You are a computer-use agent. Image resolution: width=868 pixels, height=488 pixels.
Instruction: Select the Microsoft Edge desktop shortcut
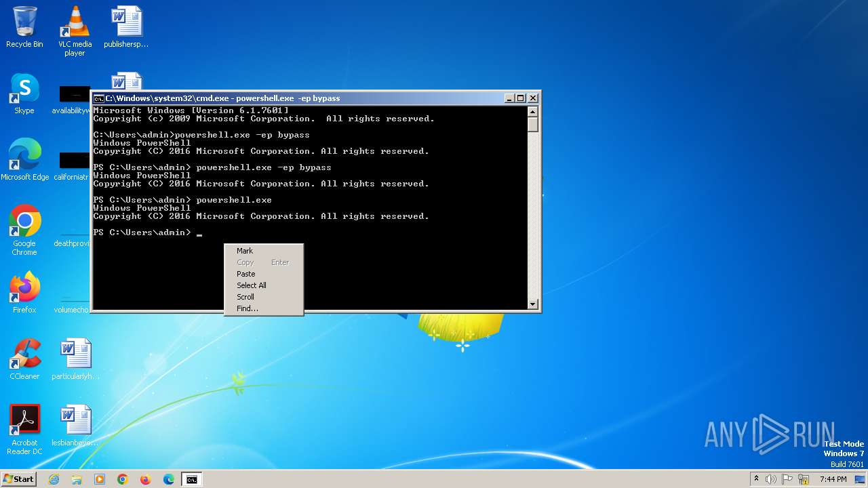pos(24,160)
